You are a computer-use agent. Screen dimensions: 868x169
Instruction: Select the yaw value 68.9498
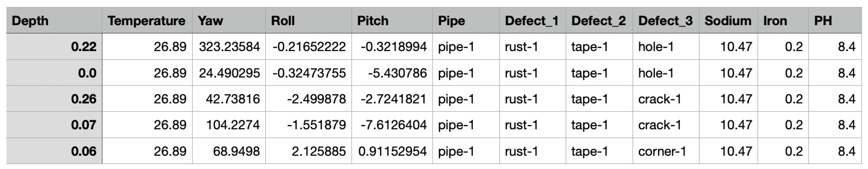click(x=236, y=151)
